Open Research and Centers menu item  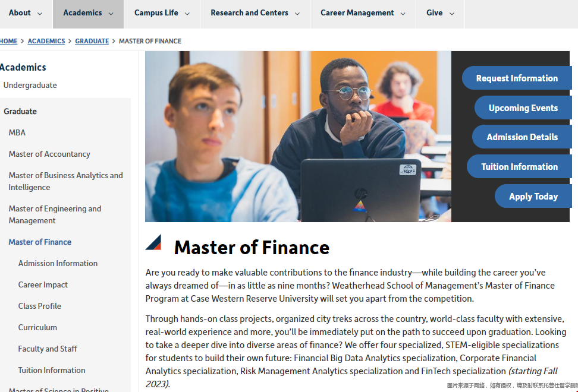(x=250, y=13)
